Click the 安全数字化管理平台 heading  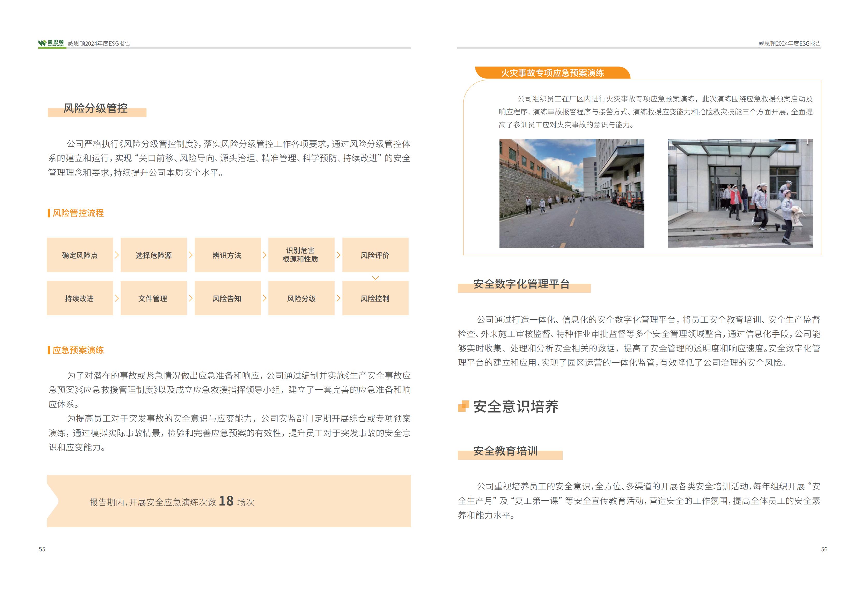pyautogui.click(x=521, y=284)
